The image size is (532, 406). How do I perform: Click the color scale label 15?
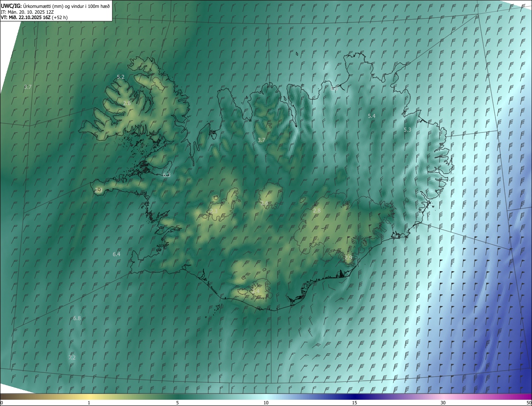tap(355, 403)
